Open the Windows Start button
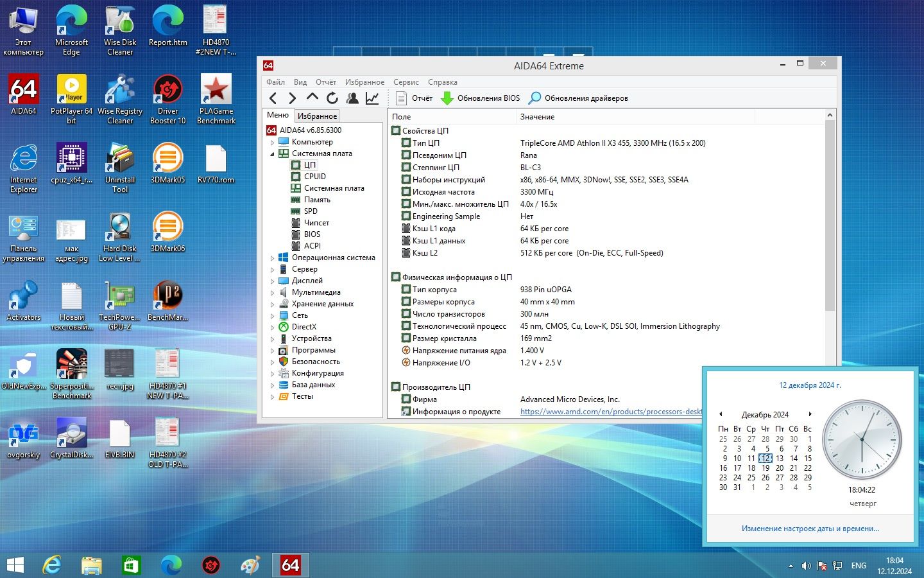Viewport: 924px width, 578px height. click(x=15, y=565)
